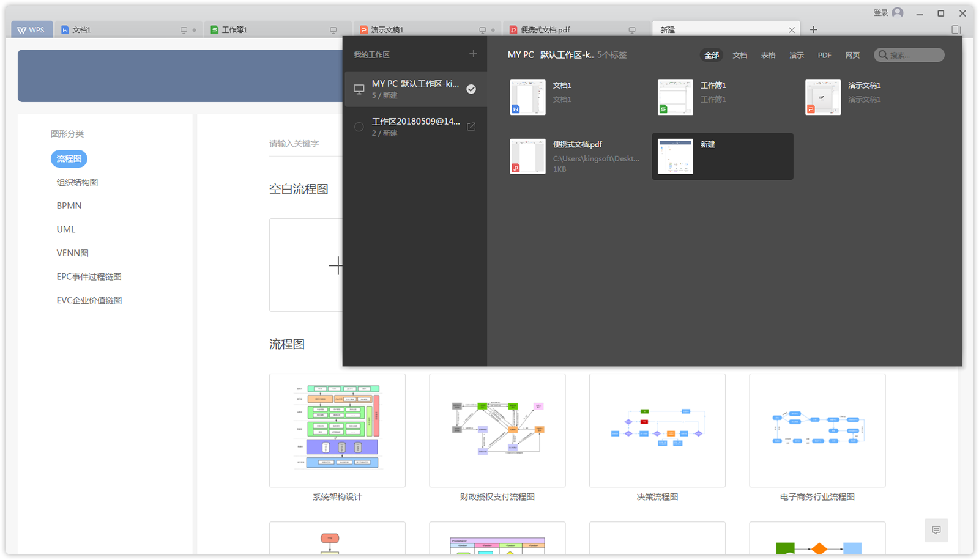This screenshot has width=979, height=560.
Task: Filter workspace by PDF
Action: pyautogui.click(x=824, y=55)
